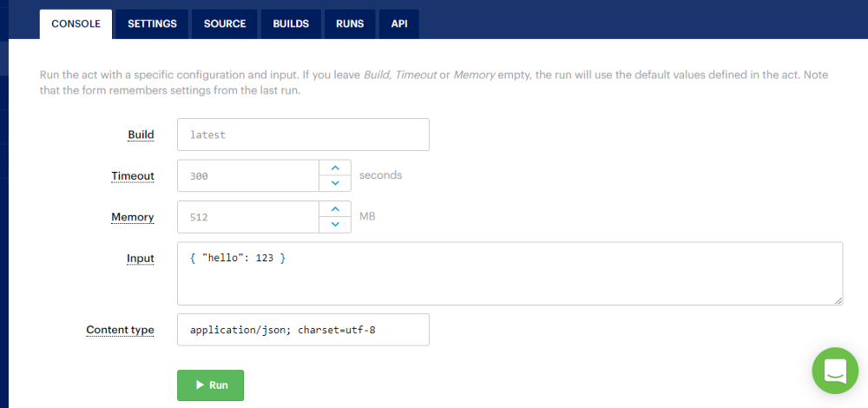Select the API tab
This screenshot has height=408, width=868.
tap(399, 24)
